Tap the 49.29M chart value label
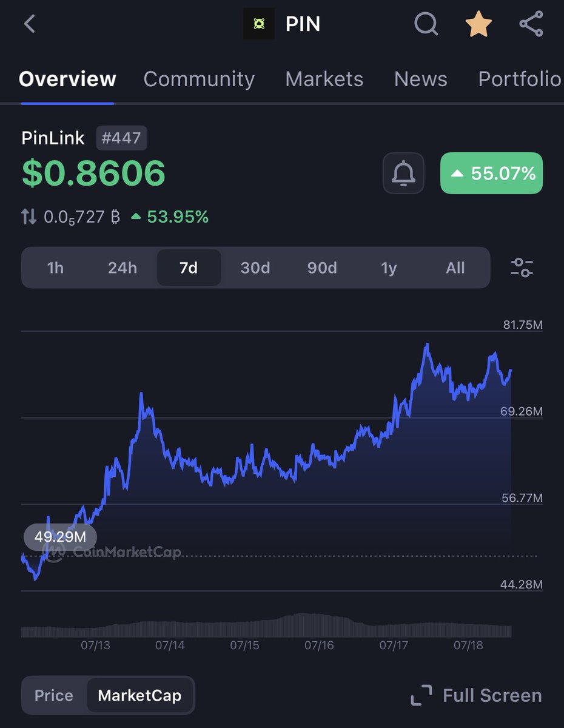The height and width of the screenshot is (728, 564). coord(60,537)
